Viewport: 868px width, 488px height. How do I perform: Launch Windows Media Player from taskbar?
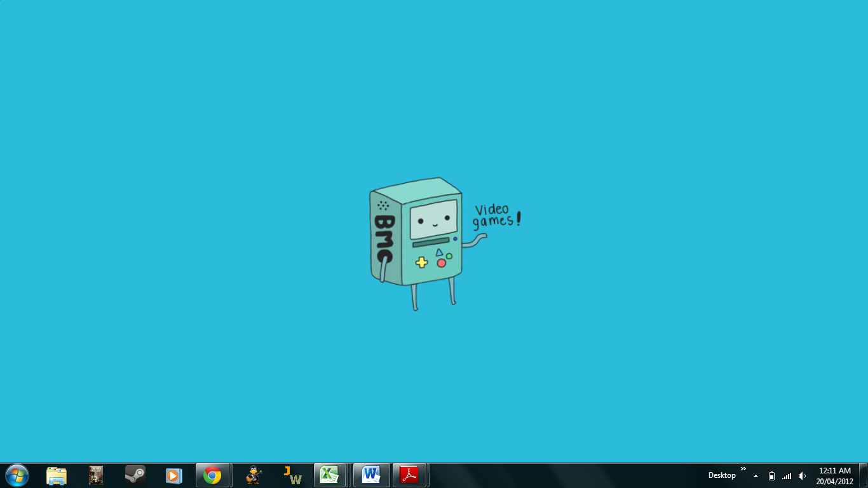tap(173, 475)
